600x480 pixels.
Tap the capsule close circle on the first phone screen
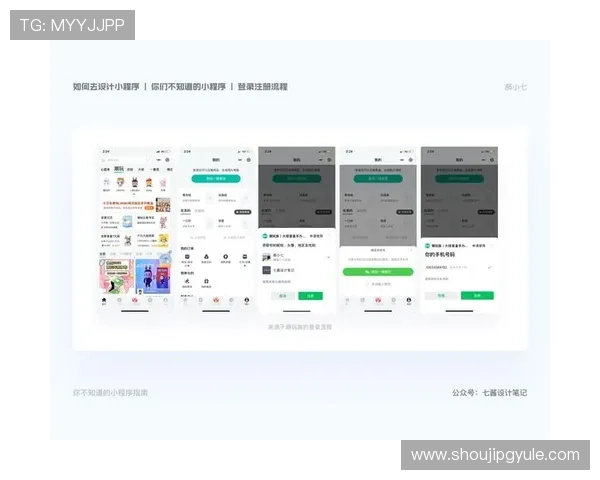pyautogui.click(x=167, y=160)
